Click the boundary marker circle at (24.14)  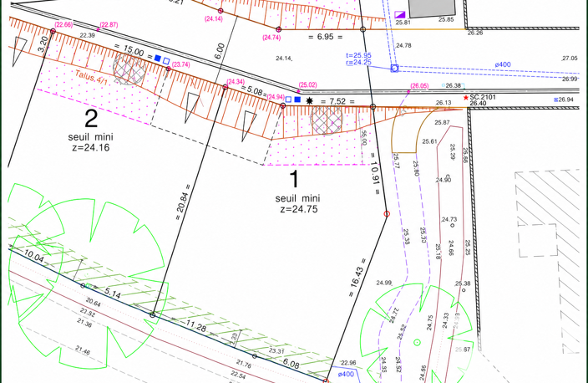point(220,11)
